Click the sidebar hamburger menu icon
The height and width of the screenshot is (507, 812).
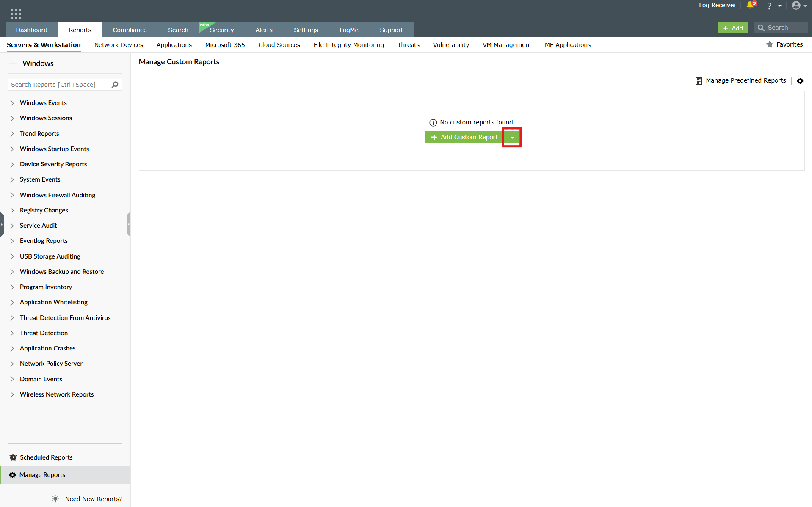coord(13,63)
